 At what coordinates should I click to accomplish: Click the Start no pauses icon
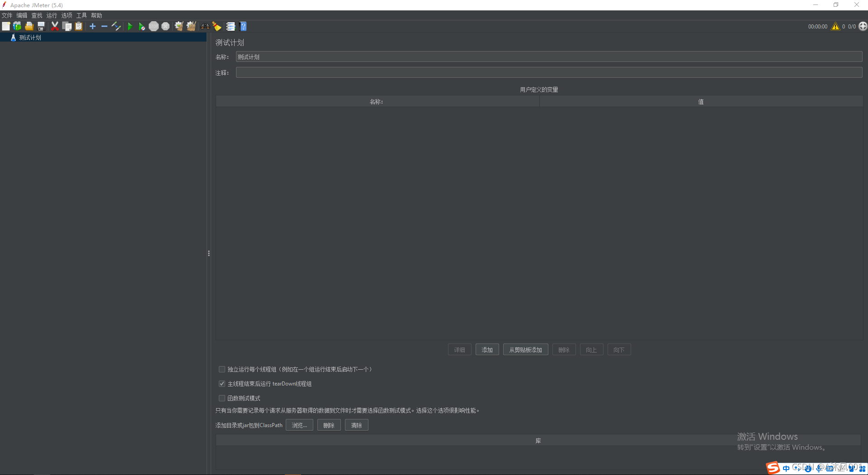142,26
